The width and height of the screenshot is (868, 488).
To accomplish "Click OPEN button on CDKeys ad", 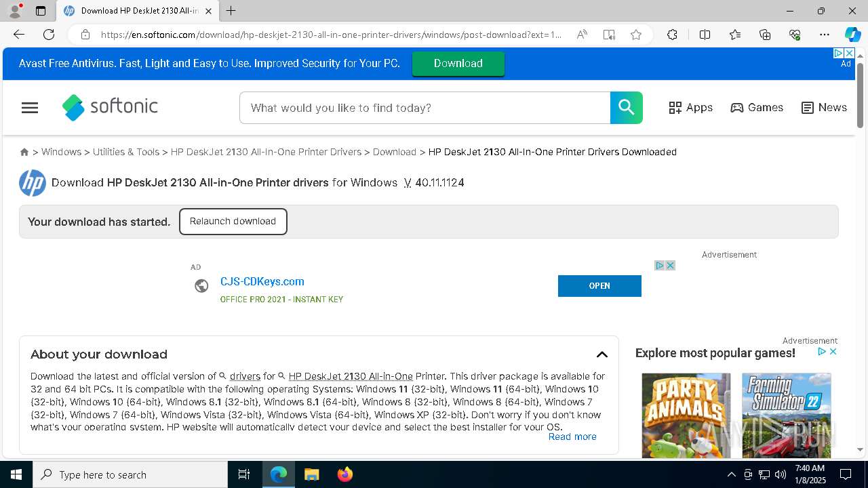I will pos(599,286).
